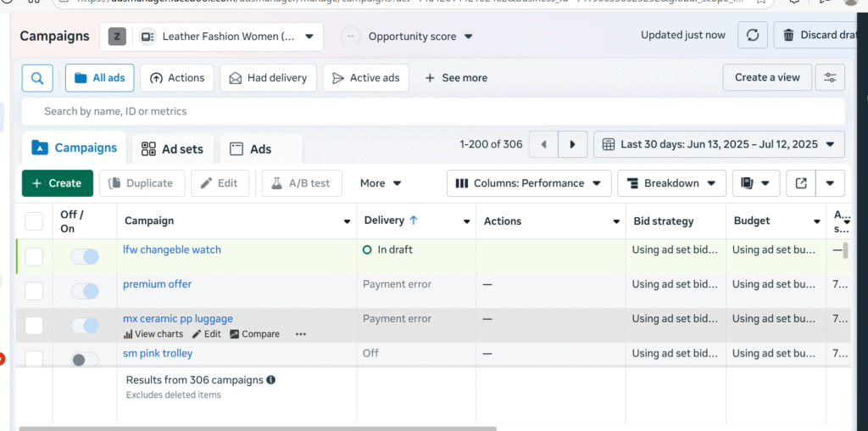Toggle off the premium offer campaign
Image resolution: width=868 pixels, height=431 pixels.
85,291
